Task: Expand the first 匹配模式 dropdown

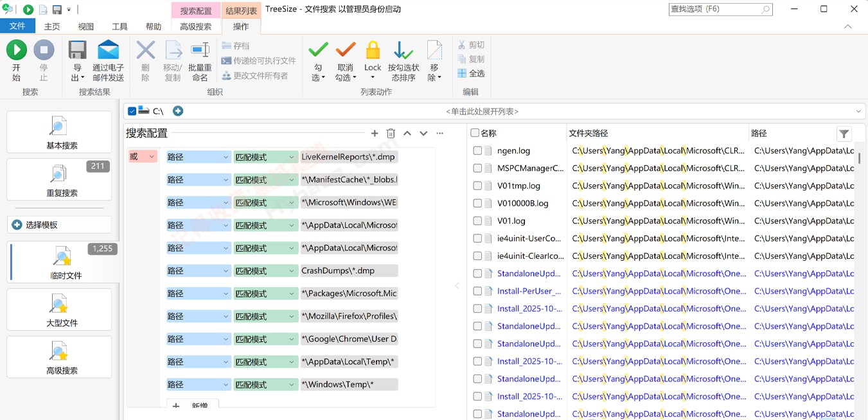Action: click(x=266, y=156)
